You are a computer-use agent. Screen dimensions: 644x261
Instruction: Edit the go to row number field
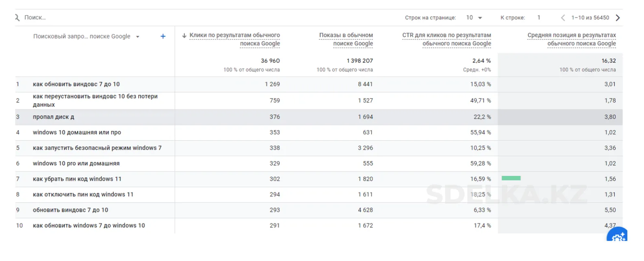(539, 17)
